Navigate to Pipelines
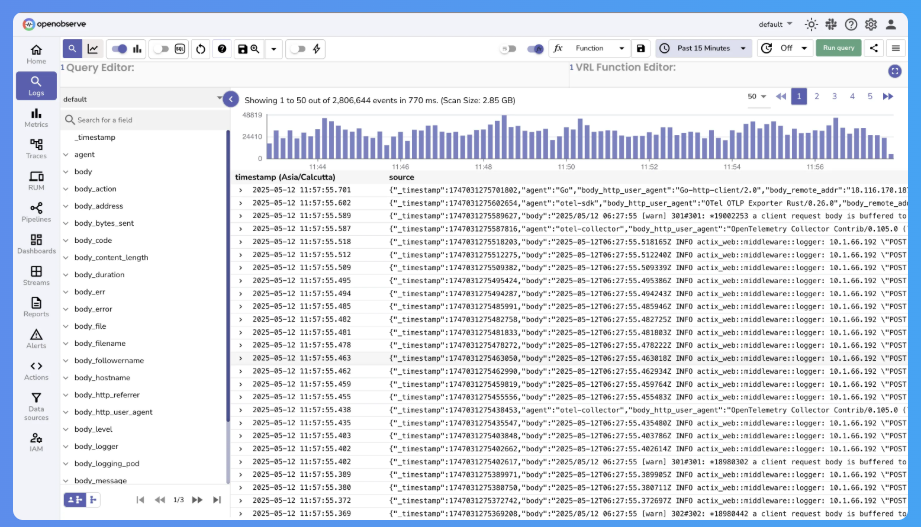 36,213
